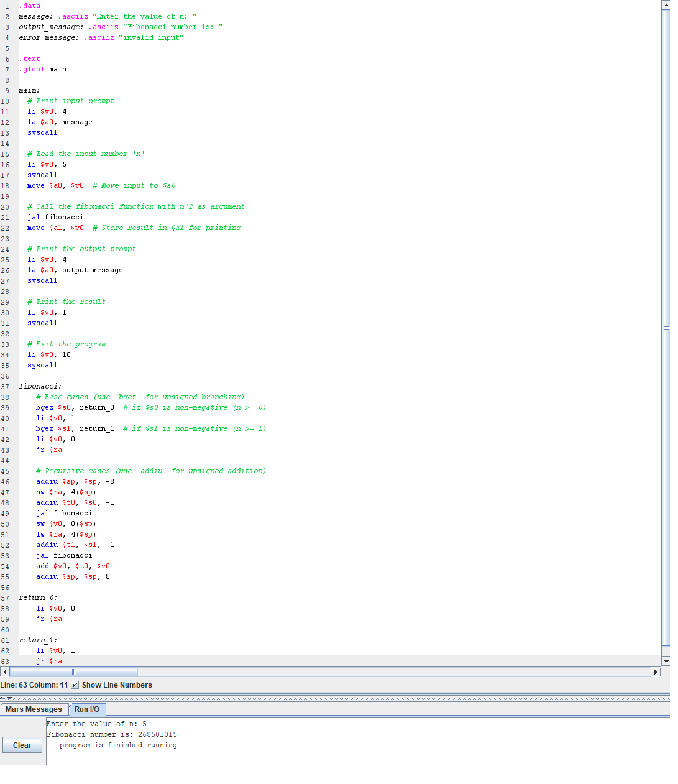Screen dimensions: 678x784
Task: Click the main: label in the editor
Action: tap(28, 90)
